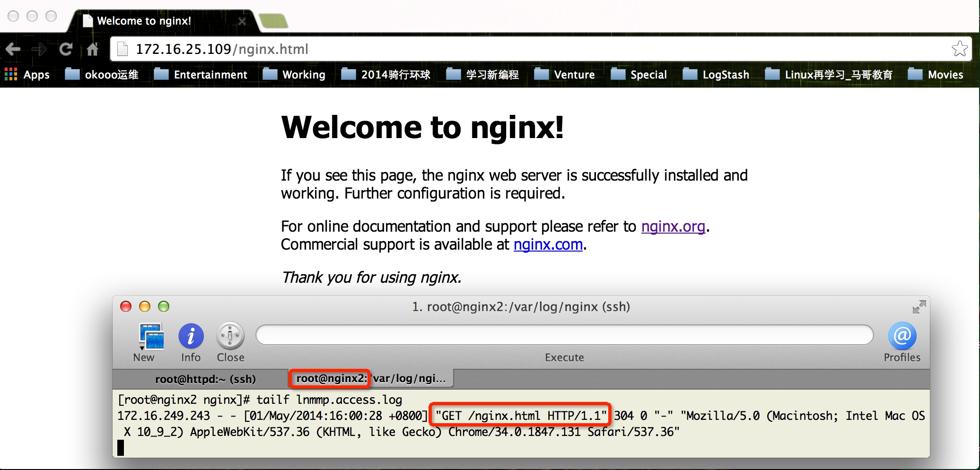Reload the page with the refresh icon
Viewport: 980px width, 470px height.
(x=66, y=49)
